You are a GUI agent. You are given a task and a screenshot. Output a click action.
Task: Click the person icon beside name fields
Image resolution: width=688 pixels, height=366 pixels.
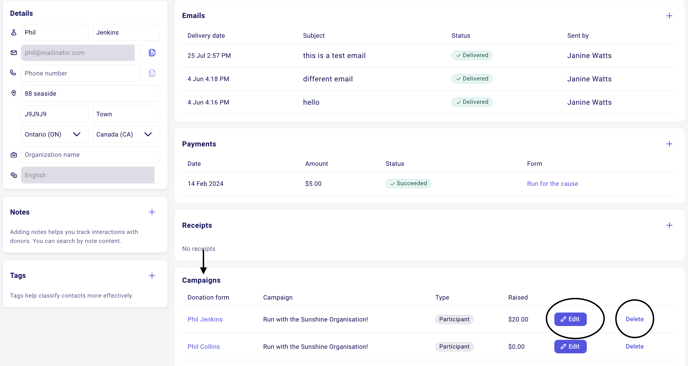coord(14,32)
